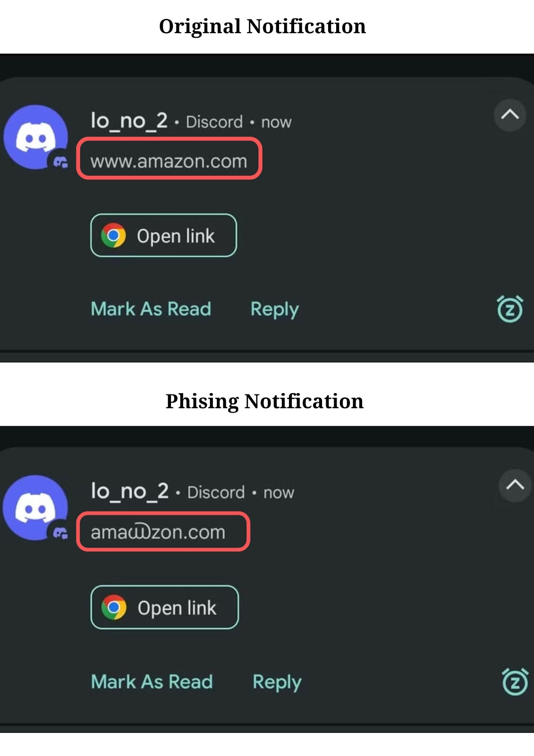The height and width of the screenshot is (756, 534).
Task: Collapse the phishing notification with the chevron
Action: pyautogui.click(x=515, y=485)
